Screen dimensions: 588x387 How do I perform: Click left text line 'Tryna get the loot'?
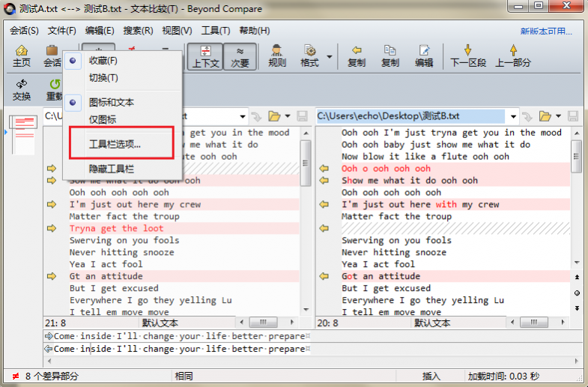point(116,228)
